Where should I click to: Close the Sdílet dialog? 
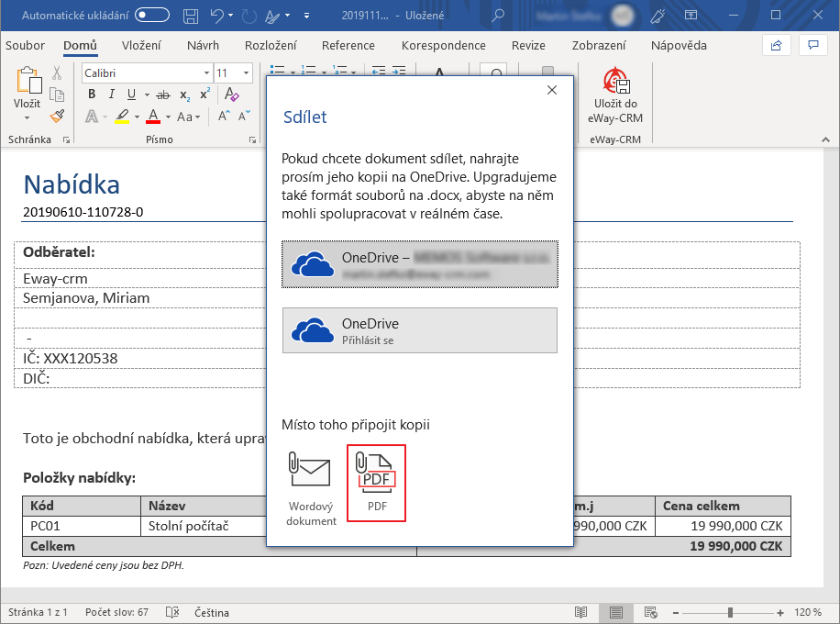coord(552,90)
